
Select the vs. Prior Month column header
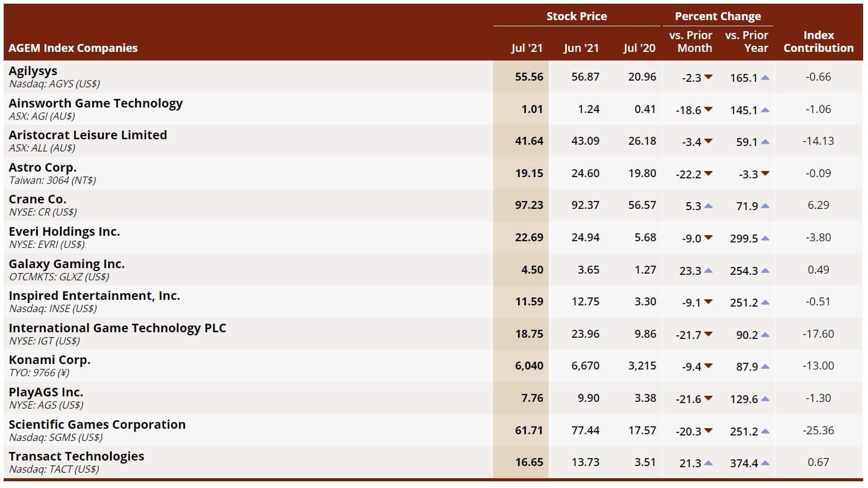[690, 42]
